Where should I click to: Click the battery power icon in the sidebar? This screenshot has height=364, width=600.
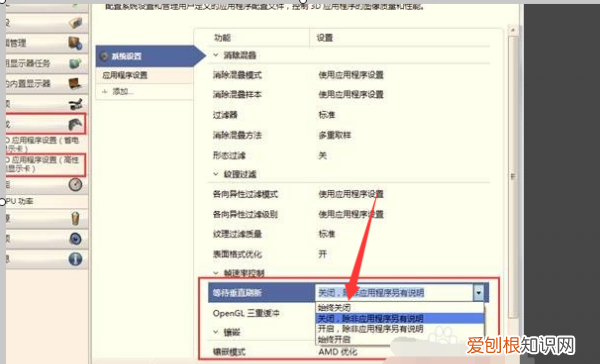tap(75, 219)
